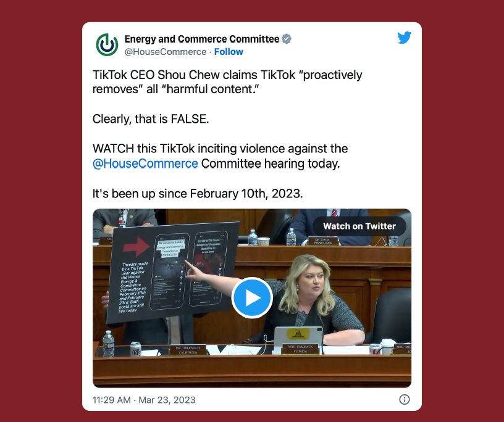
Task: Play the embedded hearing video
Action: pyautogui.click(x=252, y=298)
